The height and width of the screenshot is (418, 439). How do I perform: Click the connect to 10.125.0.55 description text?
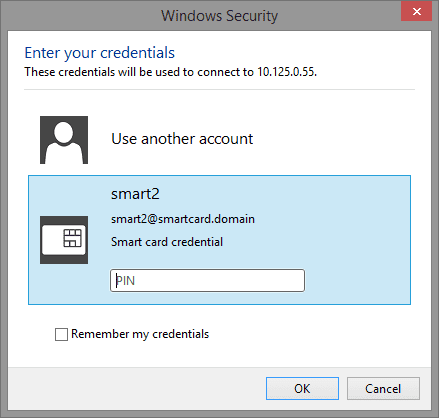[x=171, y=72]
